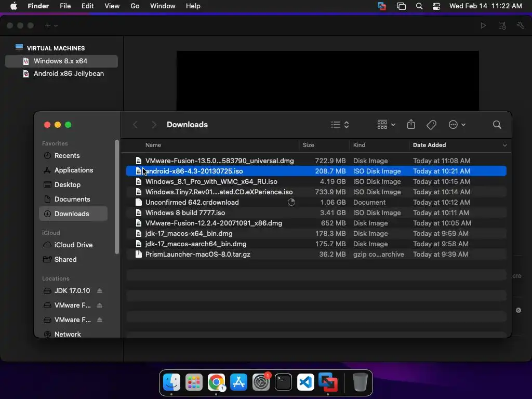Open VMware snapshots toolbar icon
The height and width of the screenshot is (399, 532).
click(x=502, y=25)
